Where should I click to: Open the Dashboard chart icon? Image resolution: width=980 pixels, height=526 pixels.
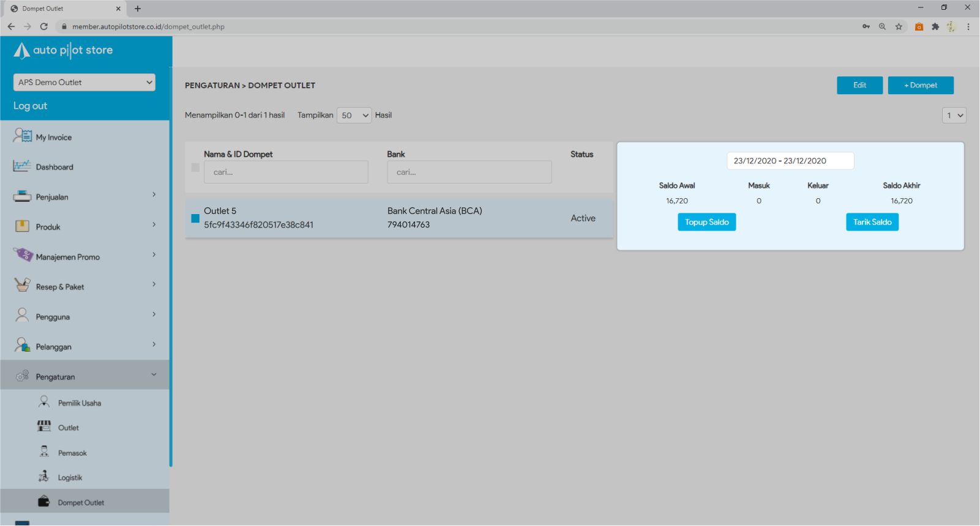tap(22, 166)
